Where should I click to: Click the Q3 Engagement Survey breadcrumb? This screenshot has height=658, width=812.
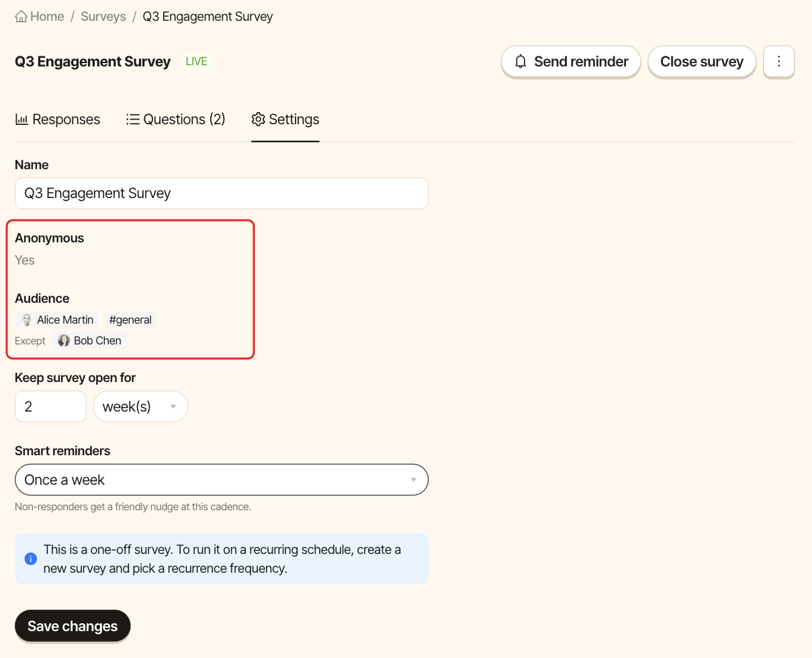point(208,16)
